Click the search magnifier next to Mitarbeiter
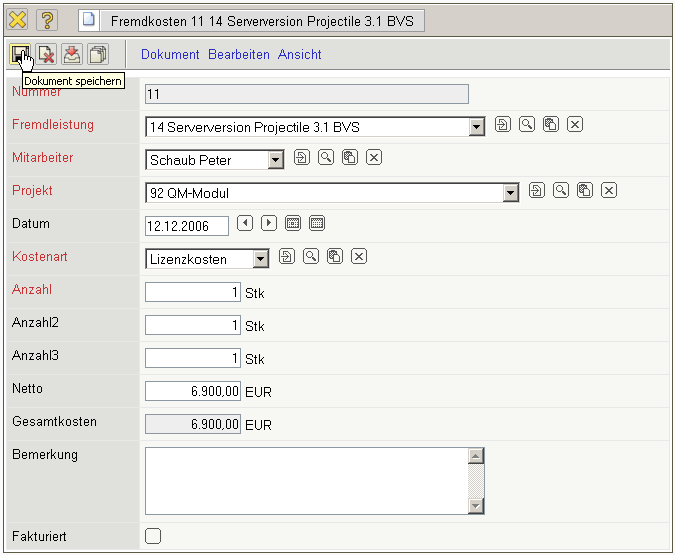The height and width of the screenshot is (556, 675). (x=325, y=158)
